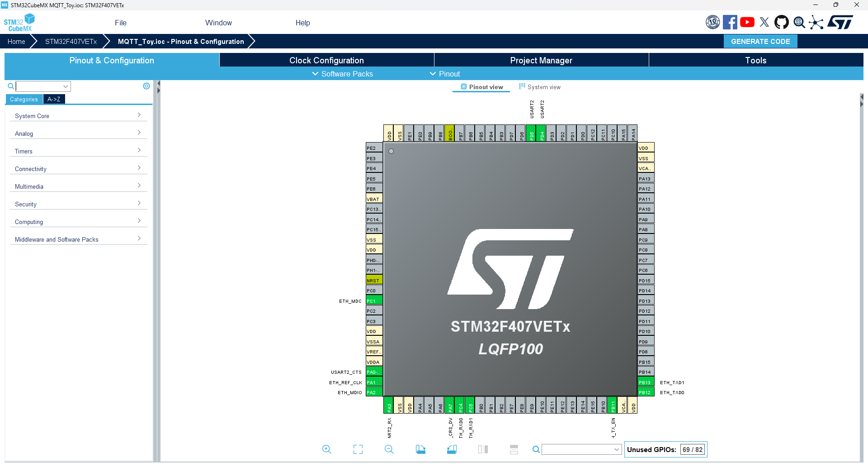Click the category settings gear icon
Viewport: 868px width, 467px height.
[146, 86]
